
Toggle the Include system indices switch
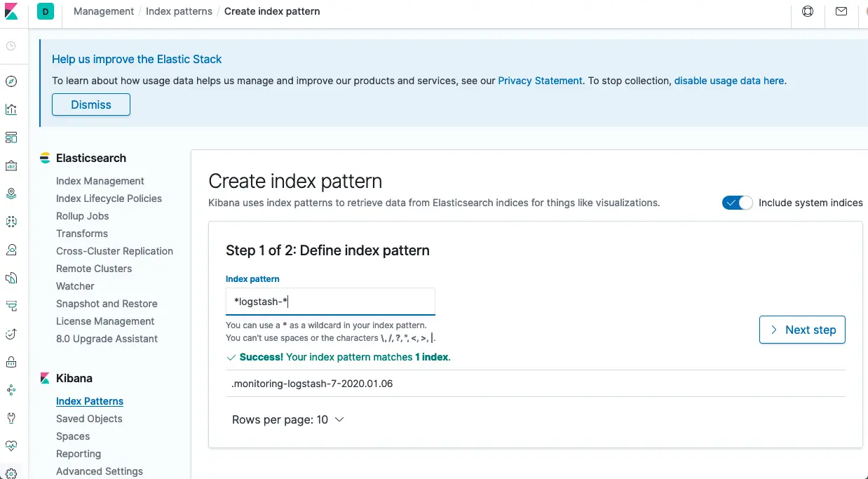pos(737,203)
